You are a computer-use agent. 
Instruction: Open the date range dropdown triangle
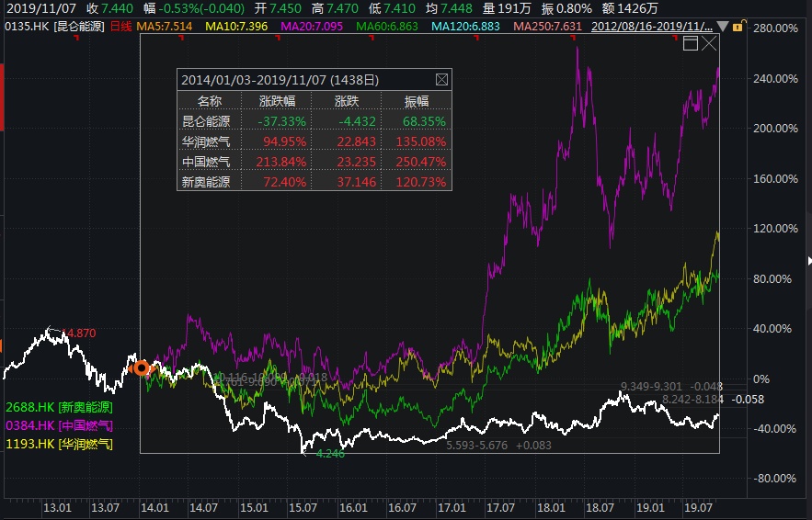723,27
